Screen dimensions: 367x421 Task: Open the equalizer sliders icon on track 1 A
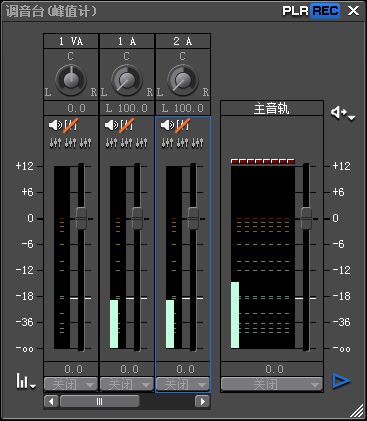pos(126,143)
